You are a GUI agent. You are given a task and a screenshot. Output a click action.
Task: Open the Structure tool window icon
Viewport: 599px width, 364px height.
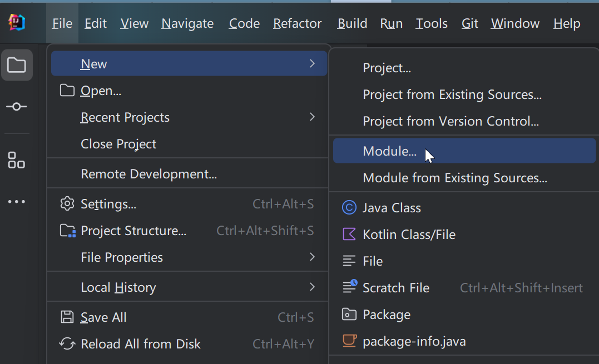pyautogui.click(x=17, y=159)
